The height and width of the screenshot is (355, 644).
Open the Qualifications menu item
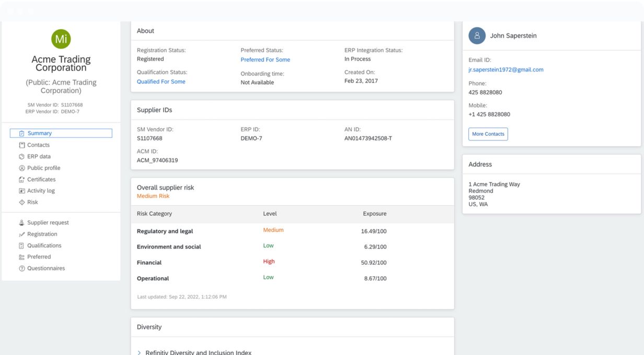click(x=44, y=246)
